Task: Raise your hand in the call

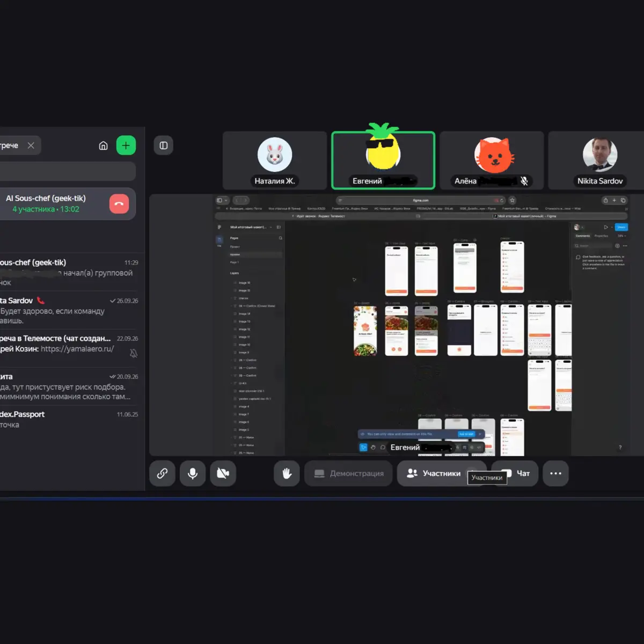Action: coord(287,473)
